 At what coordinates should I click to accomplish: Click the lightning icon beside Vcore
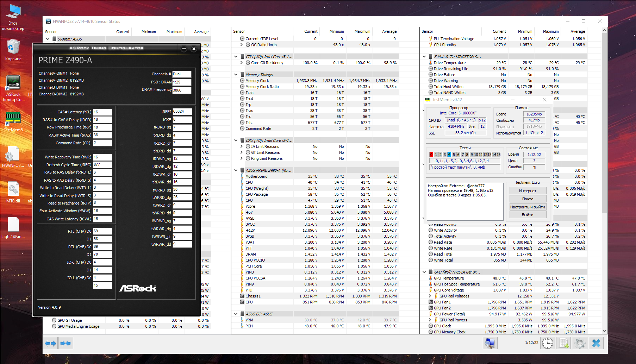(x=242, y=206)
